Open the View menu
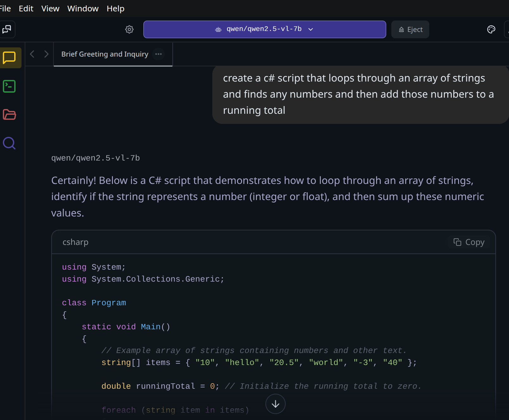 coord(50,9)
